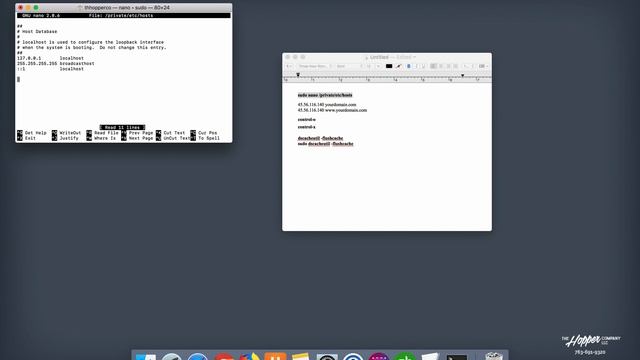Screen dimensions: 640x360
Task: Open the paragraph styles dropdown in TextEdit
Action: (x=289, y=66)
